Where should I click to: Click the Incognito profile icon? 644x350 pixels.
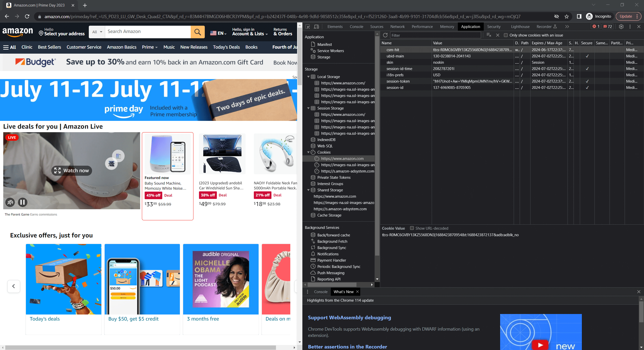pos(589,16)
